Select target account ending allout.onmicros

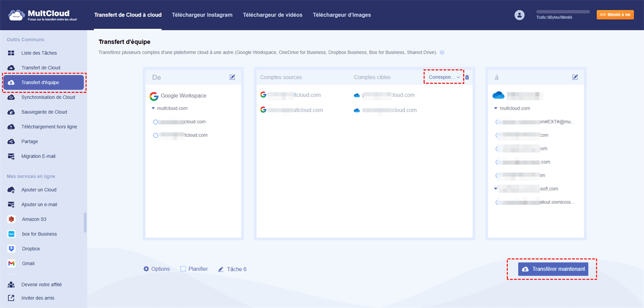499,202
